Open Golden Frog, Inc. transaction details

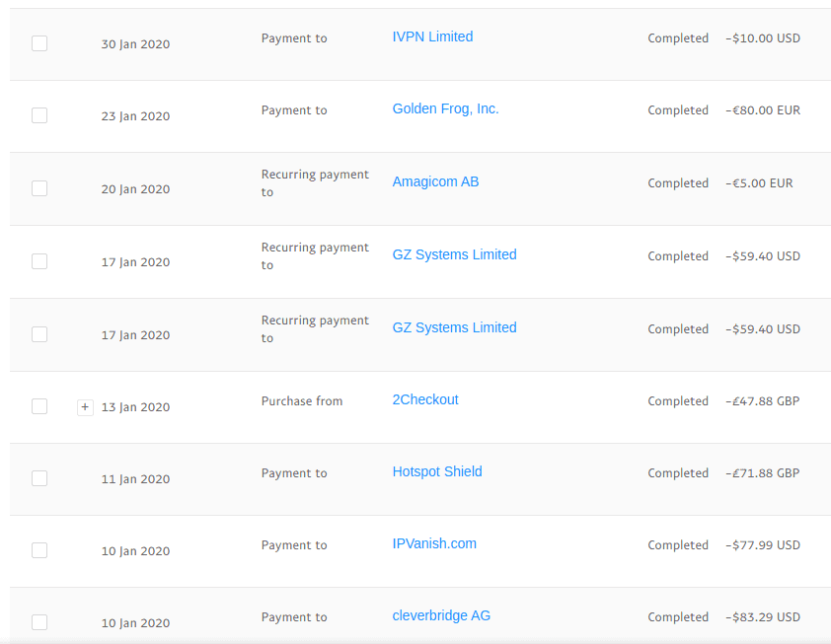click(446, 108)
